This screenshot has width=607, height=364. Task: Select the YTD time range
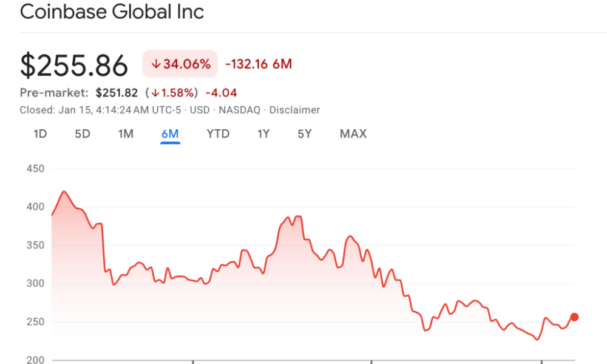click(218, 133)
